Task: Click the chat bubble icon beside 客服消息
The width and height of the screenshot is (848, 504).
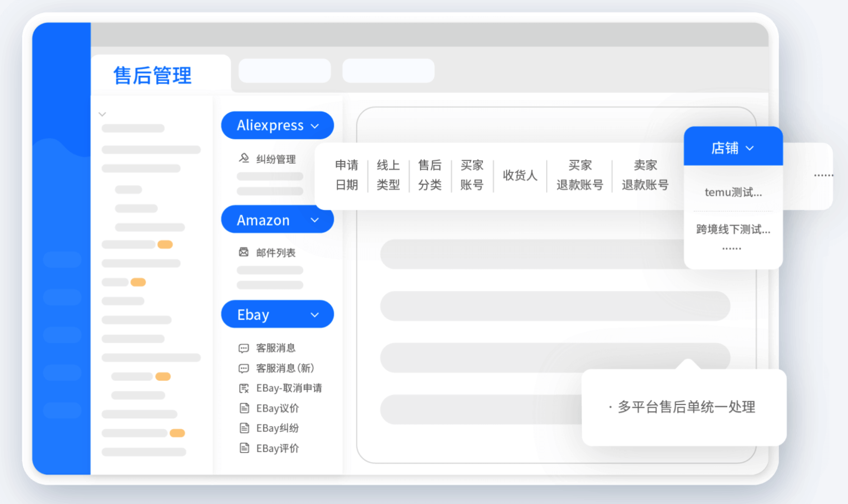Action: click(244, 348)
